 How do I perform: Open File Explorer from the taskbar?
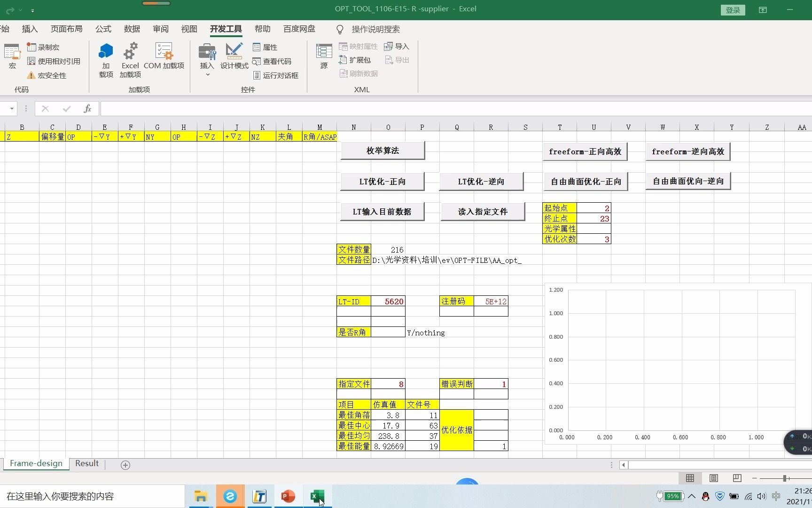pyautogui.click(x=201, y=496)
